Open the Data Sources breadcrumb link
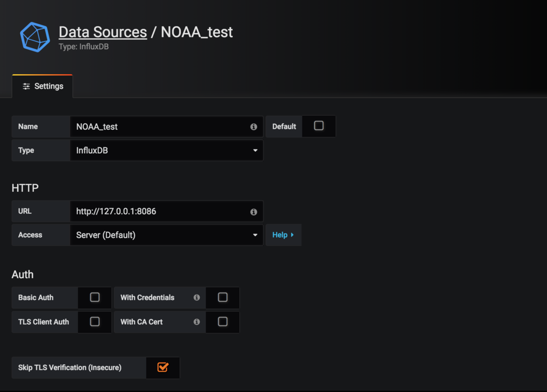This screenshot has height=392, width=547. click(x=103, y=32)
